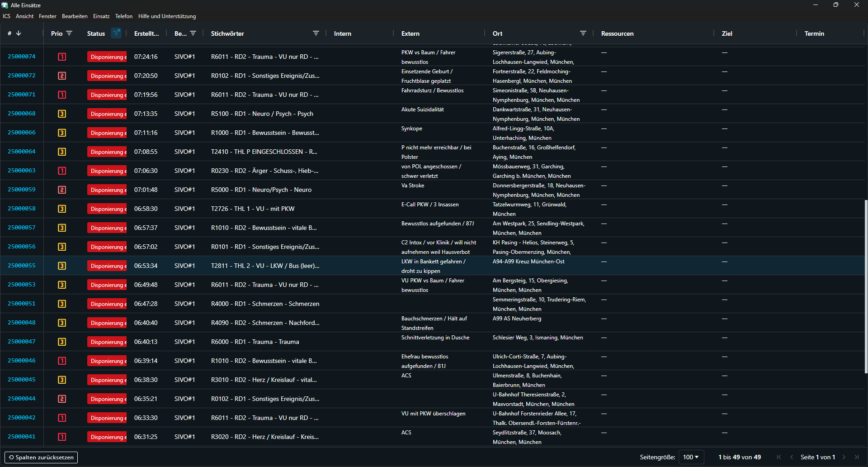Click Spalten zurücksetzen button
Viewport: 868px width, 467px height.
click(41, 457)
